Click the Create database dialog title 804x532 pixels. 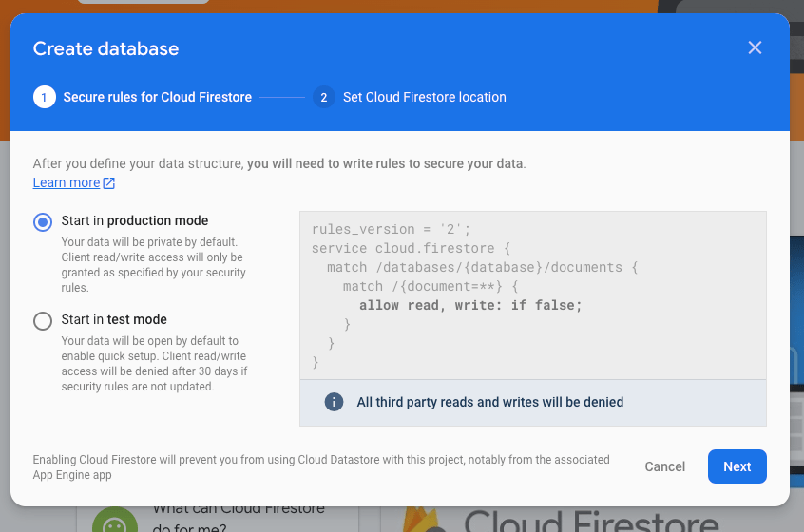point(105,48)
